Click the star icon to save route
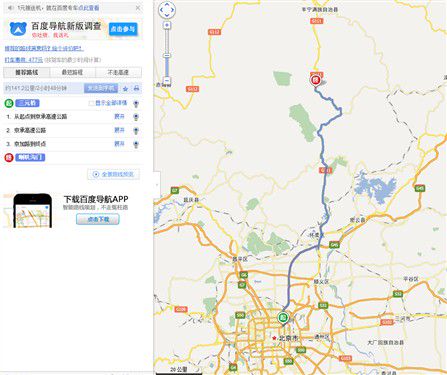This screenshot has height=375, width=447. point(125,88)
